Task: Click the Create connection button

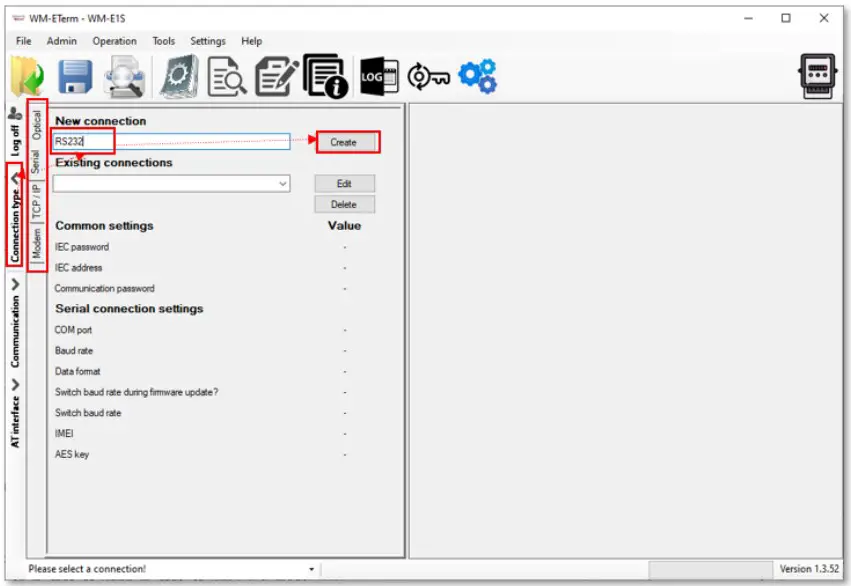Action: coord(344,143)
